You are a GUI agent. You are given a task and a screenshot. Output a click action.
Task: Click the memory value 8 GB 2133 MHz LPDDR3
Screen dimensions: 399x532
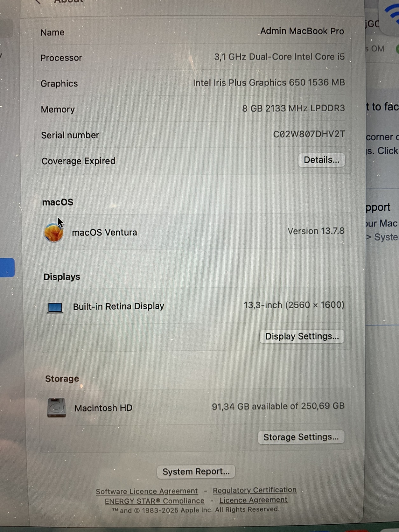(293, 108)
